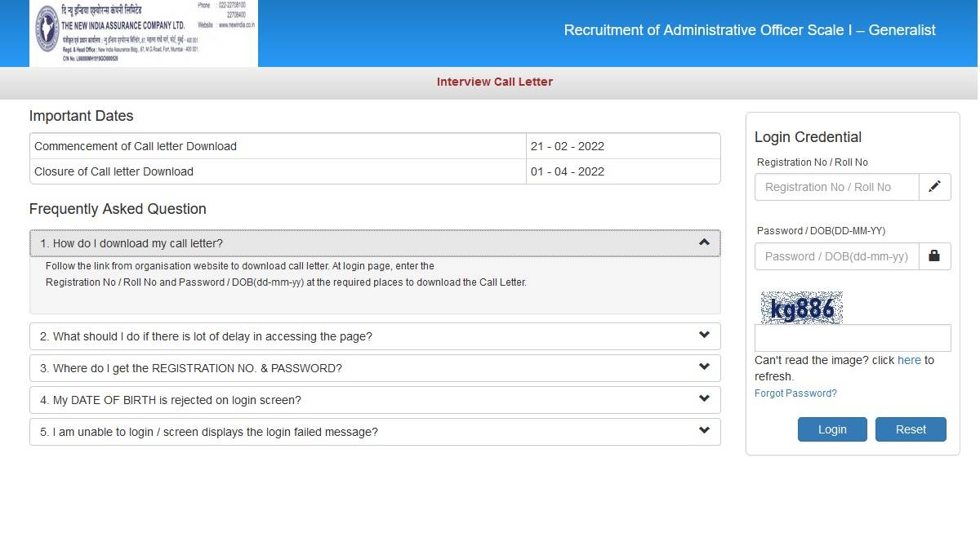The height and width of the screenshot is (551, 980).
Task: Click the captcha answer input box
Action: tap(852, 337)
